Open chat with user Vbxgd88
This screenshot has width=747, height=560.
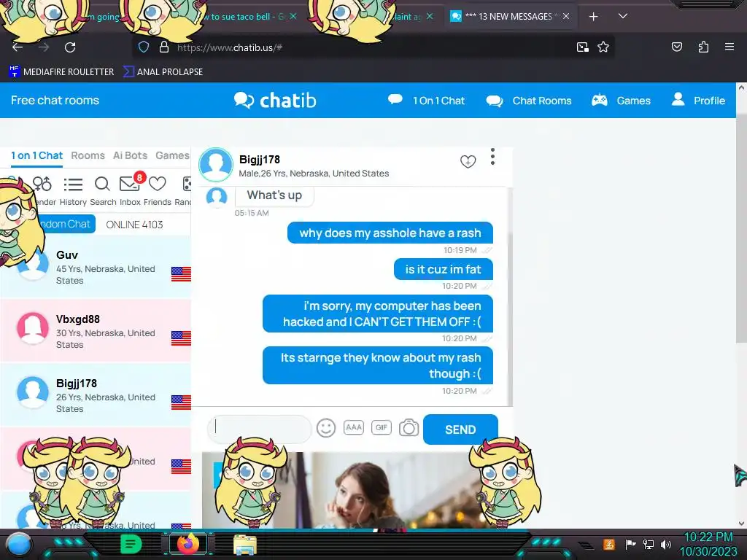(x=96, y=332)
